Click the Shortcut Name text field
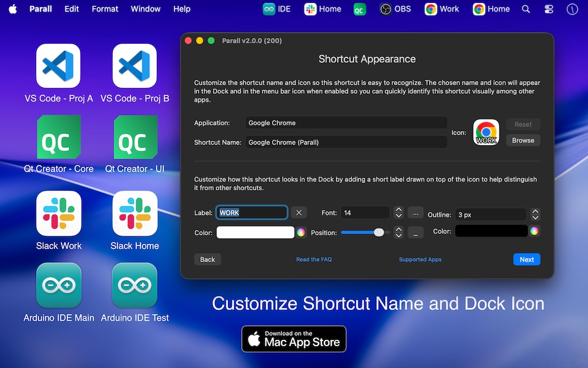This screenshot has height=368, width=588. pyautogui.click(x=346, y=142)
